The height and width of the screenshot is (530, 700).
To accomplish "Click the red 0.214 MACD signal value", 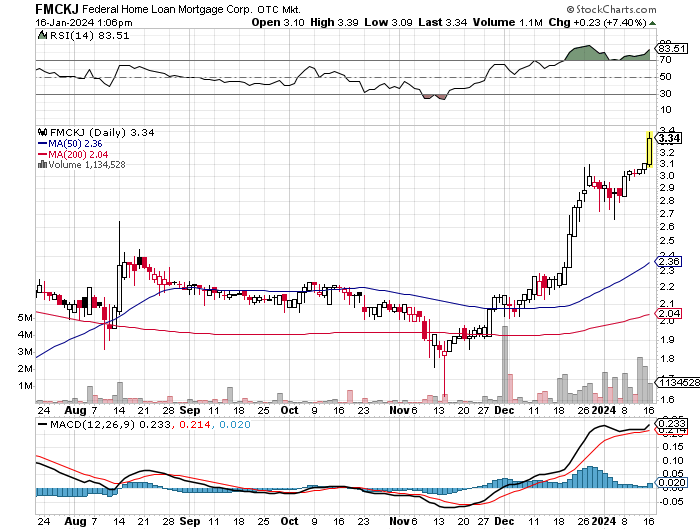I will [195, 424].
